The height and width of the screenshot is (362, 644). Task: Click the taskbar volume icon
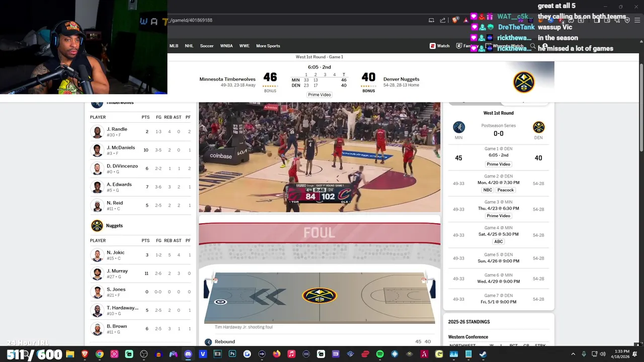(x=603, y=354)
